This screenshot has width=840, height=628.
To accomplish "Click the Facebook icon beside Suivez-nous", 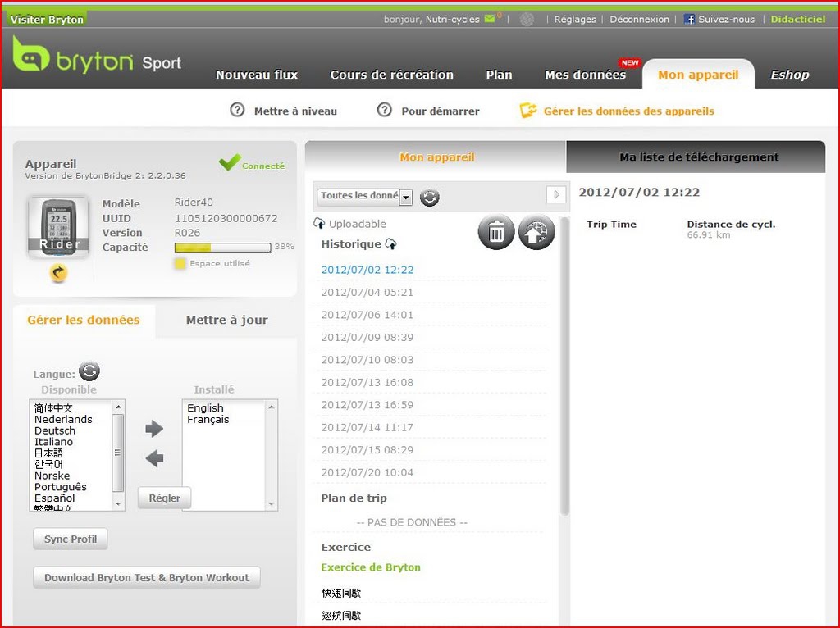I will point(689,20).
